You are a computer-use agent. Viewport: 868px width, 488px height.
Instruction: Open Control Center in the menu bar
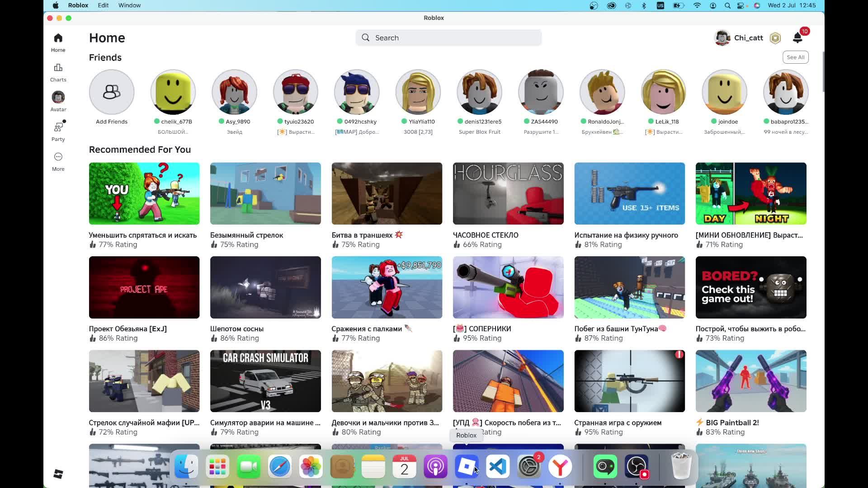click(x=741, y=5)
